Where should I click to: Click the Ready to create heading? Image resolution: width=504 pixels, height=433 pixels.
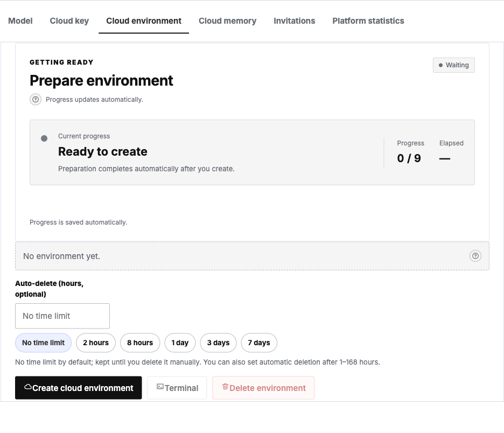pos(102,151)
